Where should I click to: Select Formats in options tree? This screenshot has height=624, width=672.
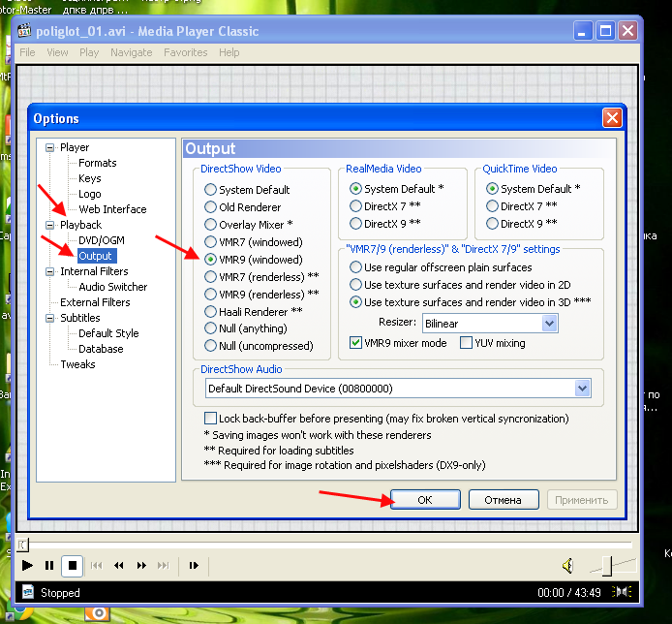(97, 163)
